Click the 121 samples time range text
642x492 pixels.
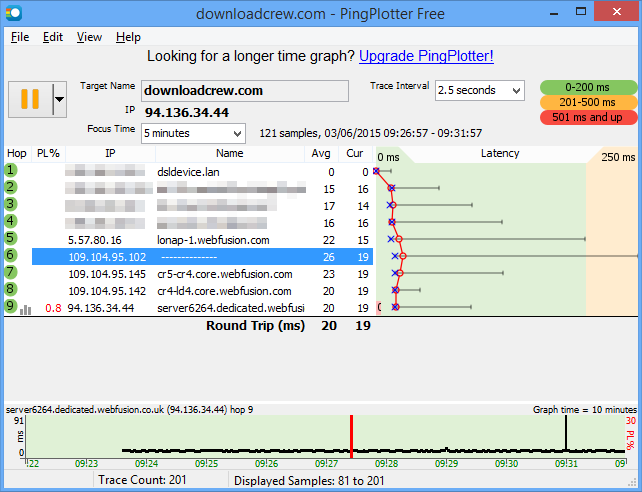371,133
